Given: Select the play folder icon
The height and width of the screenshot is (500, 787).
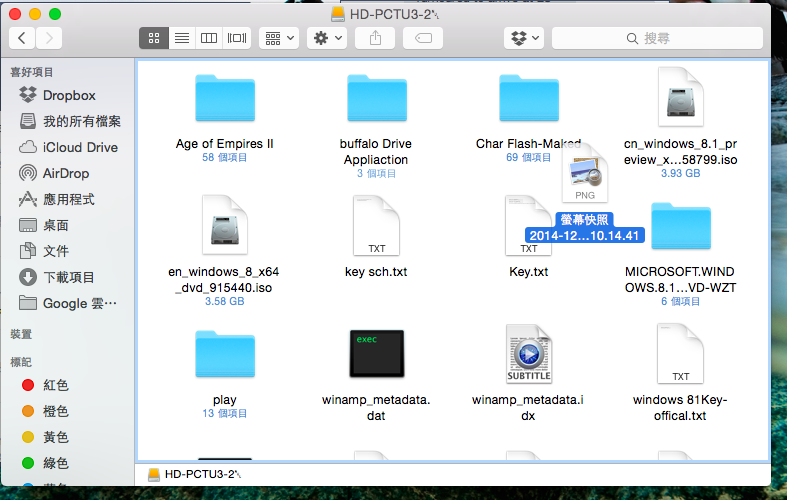Looking at the screenshot, I should (x=225, y=354).
